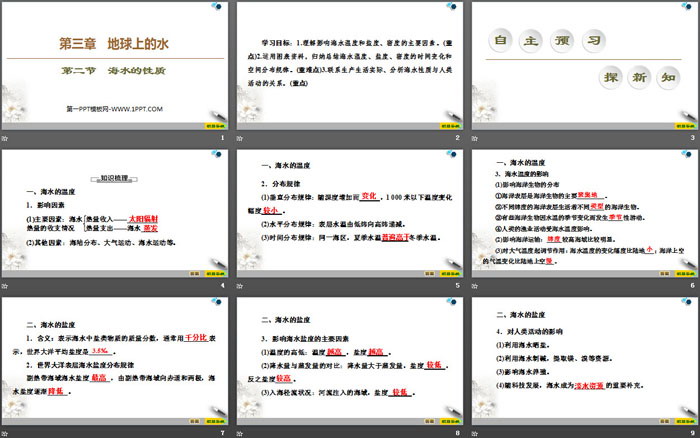
Task: Select slide 5 about 分布规律
Action: [350, 213]
